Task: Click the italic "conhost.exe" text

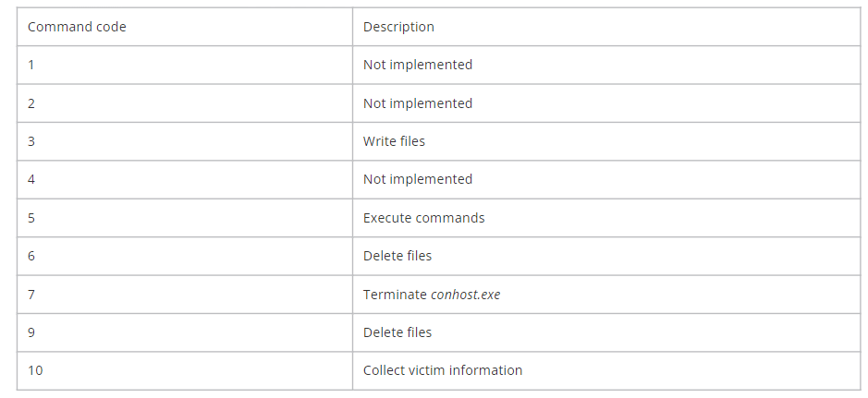Action: point(466,295)
